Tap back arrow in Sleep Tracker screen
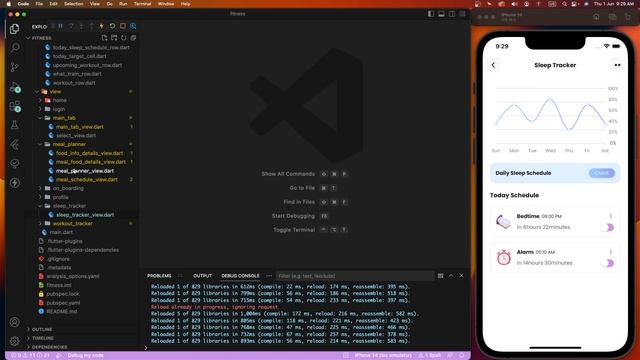 click(x=493, y=65)
